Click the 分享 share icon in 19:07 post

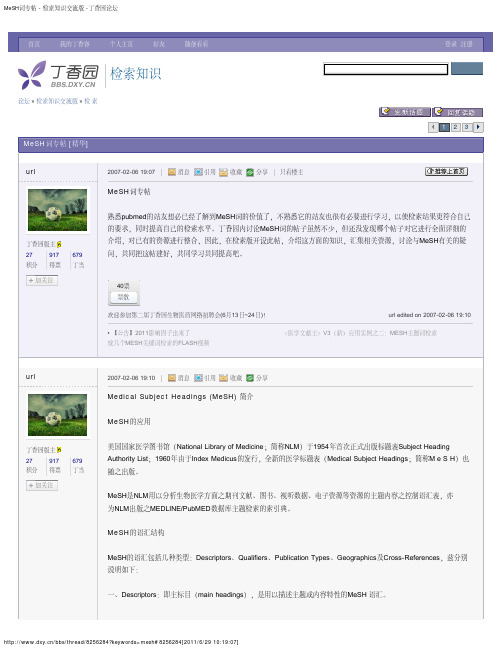point(250,172)
